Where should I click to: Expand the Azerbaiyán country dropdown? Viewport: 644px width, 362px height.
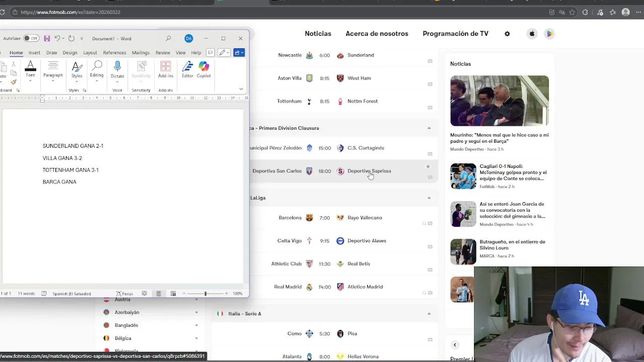point(196,312)
